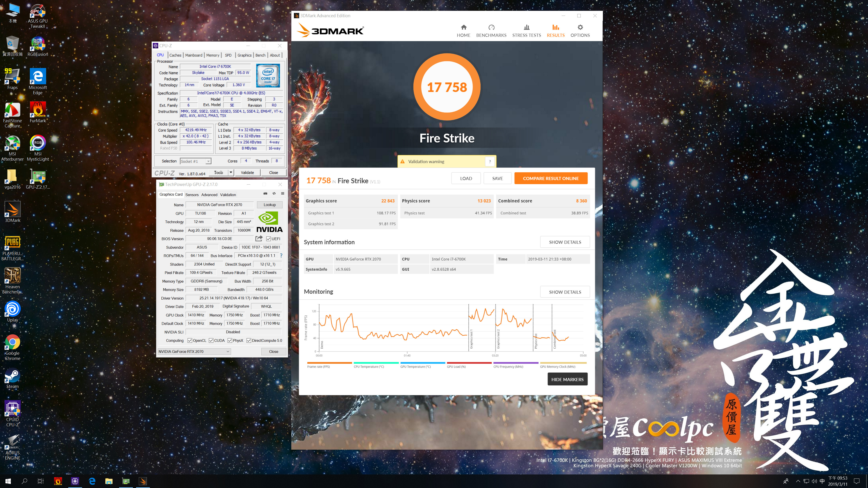Open the Socket #1 selection dropdown
The height and width of the screenshot is (488, 868).
click(196, 161)
